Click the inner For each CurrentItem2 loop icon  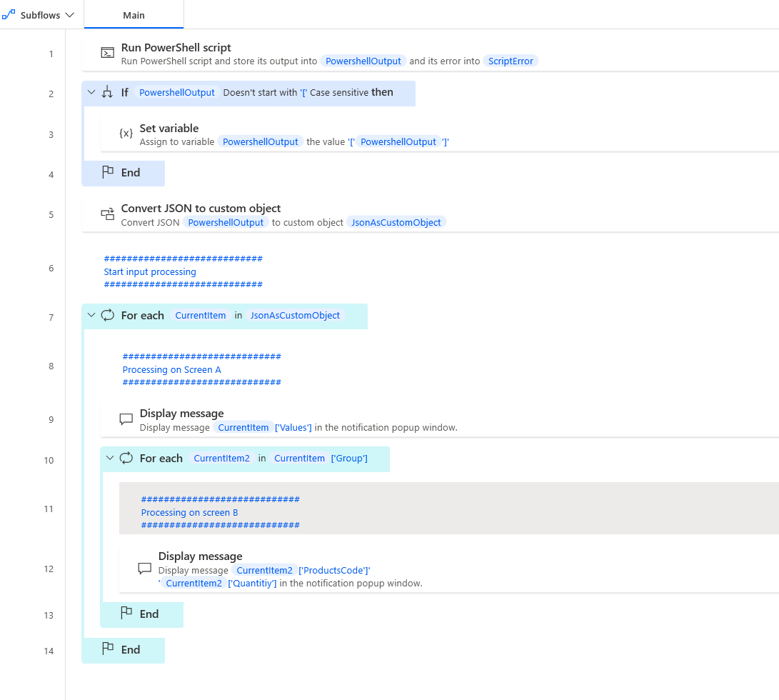click(x=126, y=459)
